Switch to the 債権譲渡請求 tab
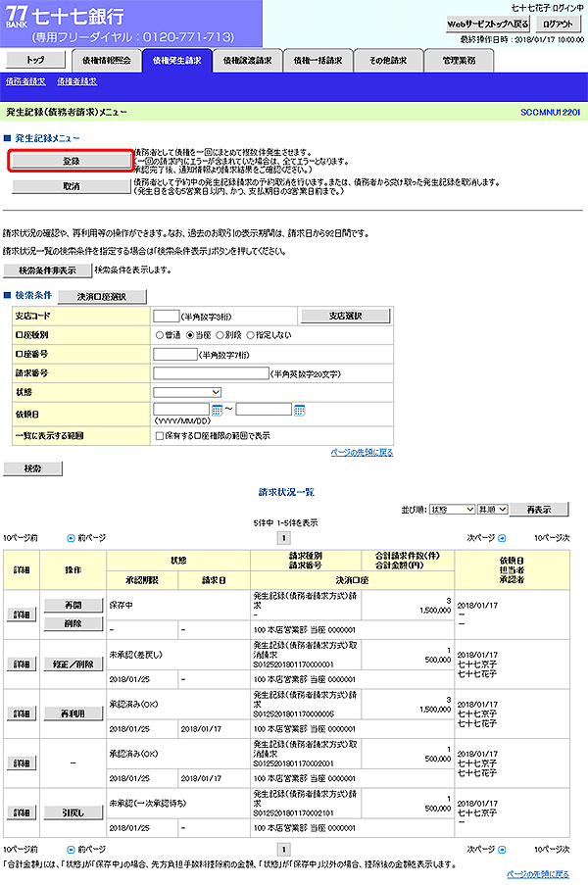The width and height of the screenshot is (588, 885). click(247, 61)
